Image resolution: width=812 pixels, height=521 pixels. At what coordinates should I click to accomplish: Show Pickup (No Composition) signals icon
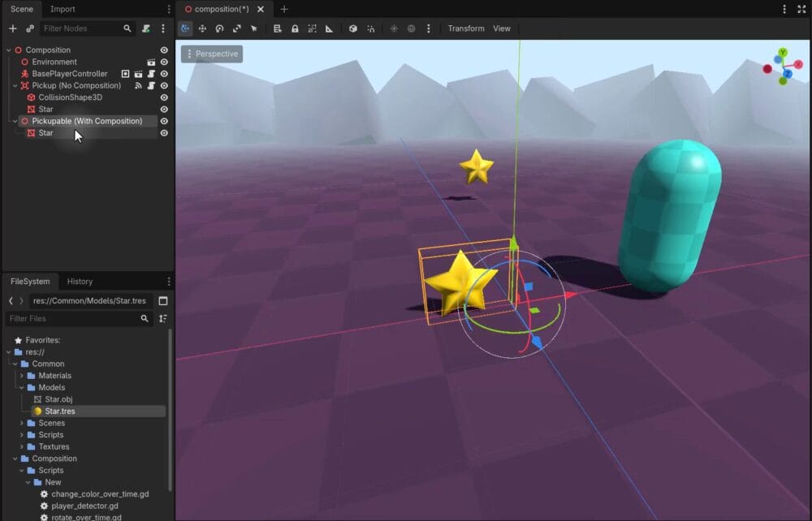[138, 86]
